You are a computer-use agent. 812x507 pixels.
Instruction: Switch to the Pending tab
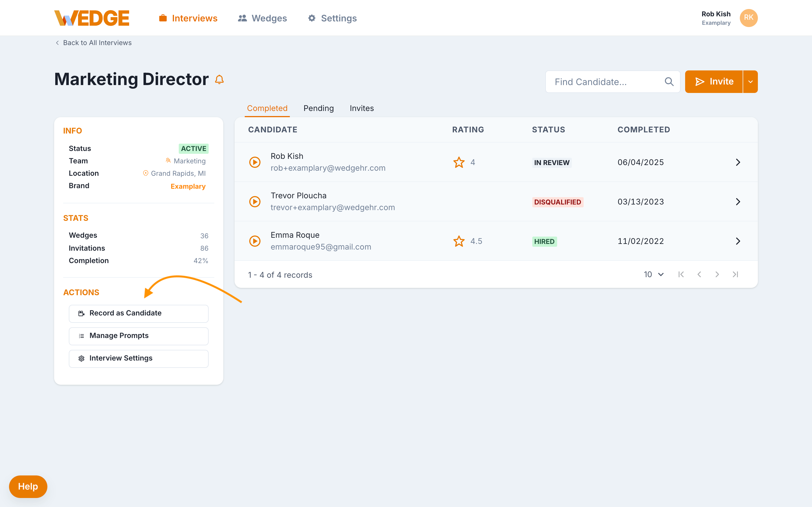(x=318, y=108)
